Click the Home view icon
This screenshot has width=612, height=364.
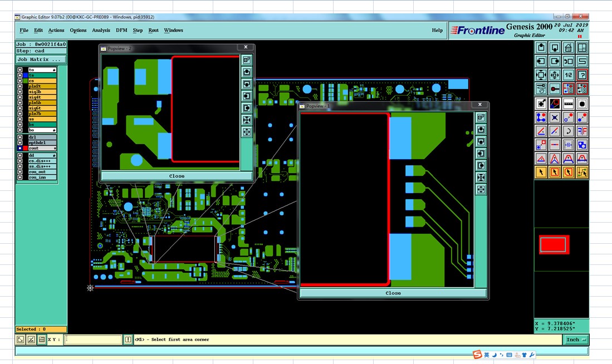[x=568, y=48]
